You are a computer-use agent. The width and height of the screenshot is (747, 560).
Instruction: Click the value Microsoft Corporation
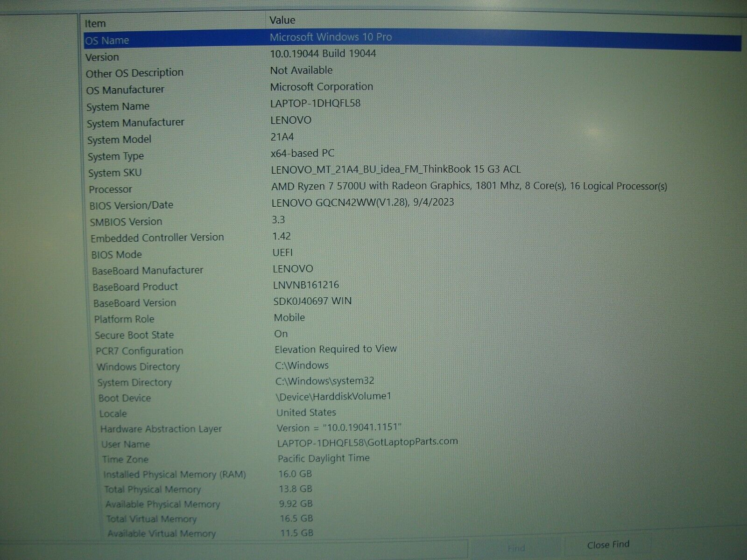(x=322, y=87)
